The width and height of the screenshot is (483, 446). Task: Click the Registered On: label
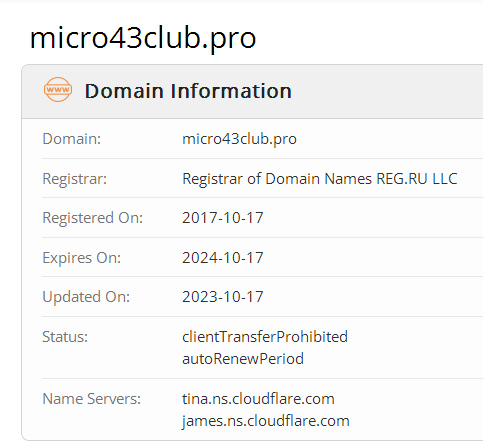point(93,218)
